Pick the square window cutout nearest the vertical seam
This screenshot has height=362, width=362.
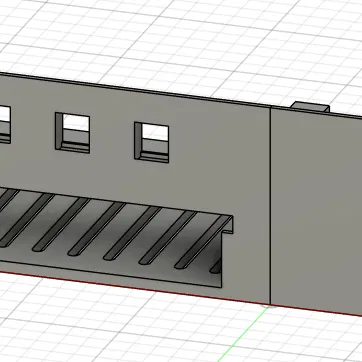152,142
